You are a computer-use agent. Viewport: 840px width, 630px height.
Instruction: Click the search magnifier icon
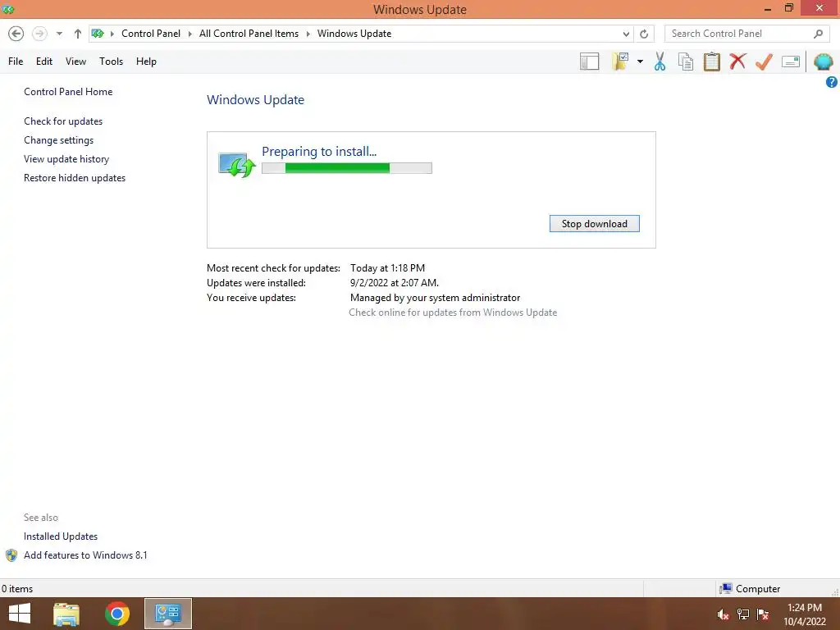pos(818,34)
